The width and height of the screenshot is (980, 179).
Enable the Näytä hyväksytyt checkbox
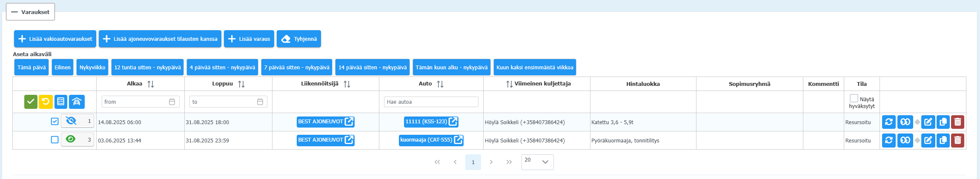[854, 98]
